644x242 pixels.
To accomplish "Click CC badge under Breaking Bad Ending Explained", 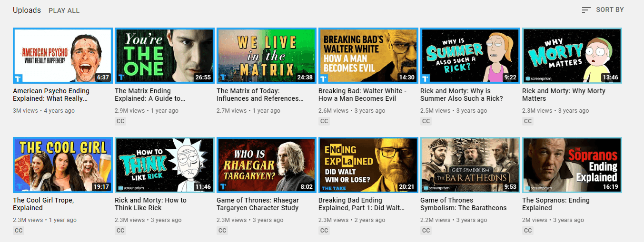I will pyautogui.click(x=324, y=231).
